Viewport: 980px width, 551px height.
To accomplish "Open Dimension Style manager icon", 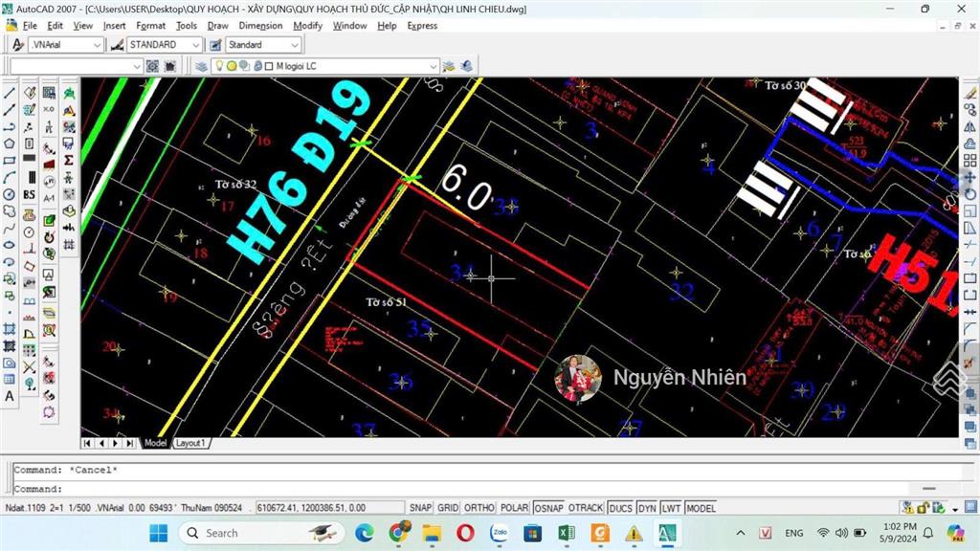I will point(117,45).
